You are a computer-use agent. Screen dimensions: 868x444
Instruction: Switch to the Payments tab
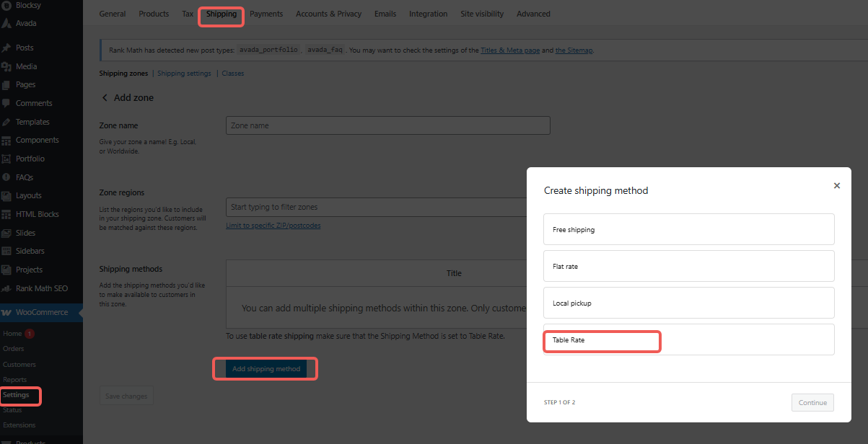pyautogui.click(x=266, y=13)
